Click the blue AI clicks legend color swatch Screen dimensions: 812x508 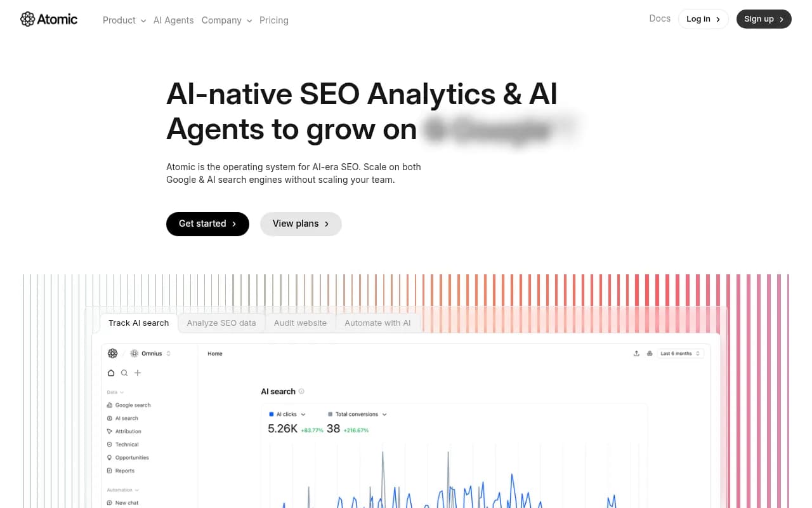tap(271, 414)
